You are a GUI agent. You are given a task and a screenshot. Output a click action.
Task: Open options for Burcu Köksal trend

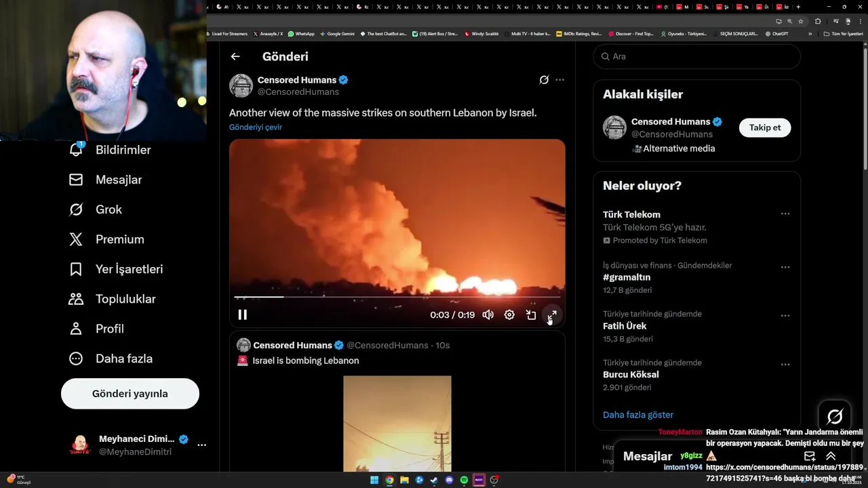(785, 365)
